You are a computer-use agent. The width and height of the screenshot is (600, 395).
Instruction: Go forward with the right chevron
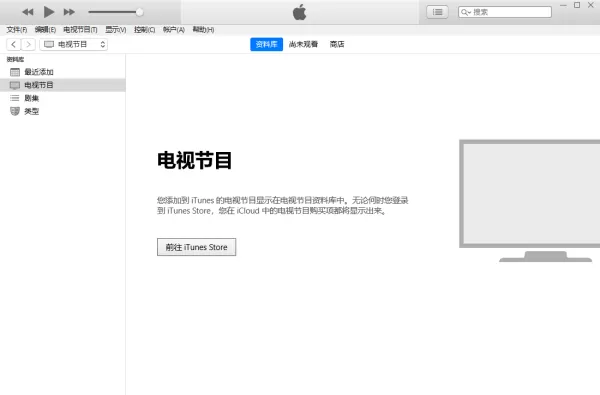tap(28, 44)
